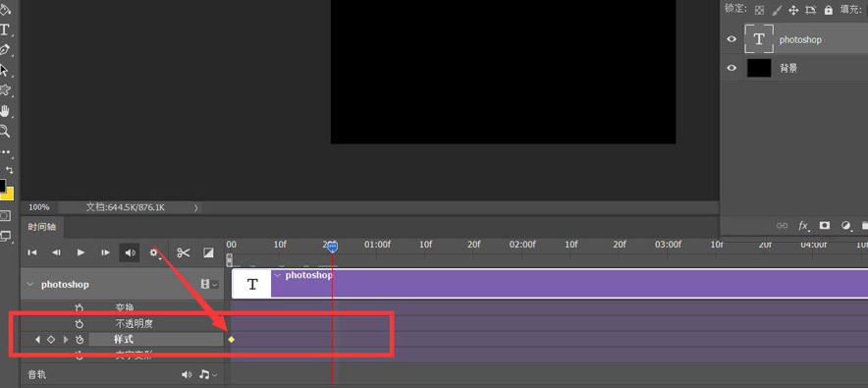Toggle stopwatch for 不透明度 property

click(80, 323)
